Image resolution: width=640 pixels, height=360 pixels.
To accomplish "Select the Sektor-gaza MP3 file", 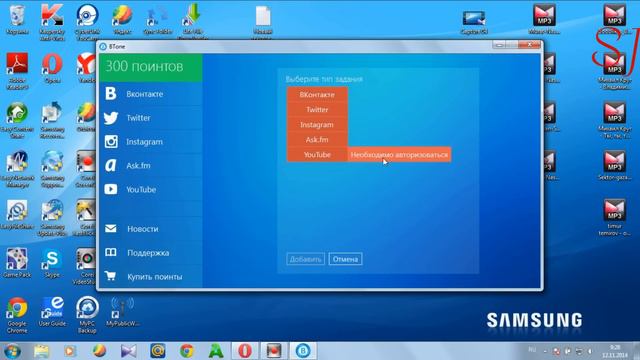I will point(614,165).
